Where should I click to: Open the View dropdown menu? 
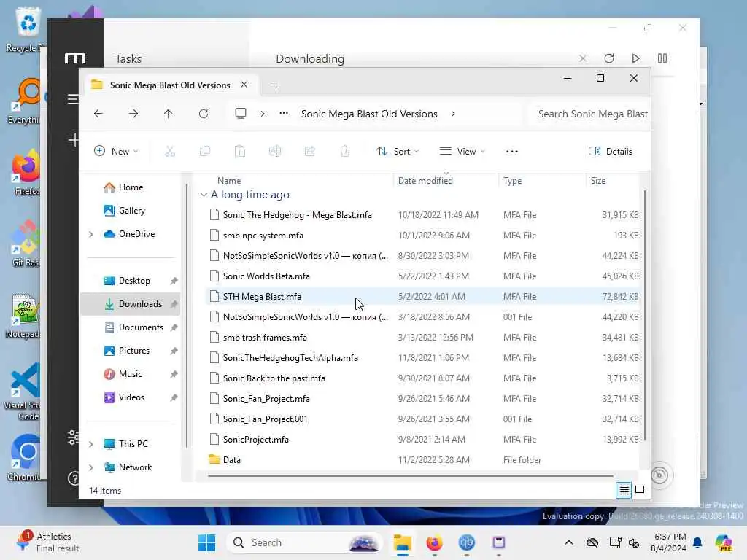(x=462, y=152)
